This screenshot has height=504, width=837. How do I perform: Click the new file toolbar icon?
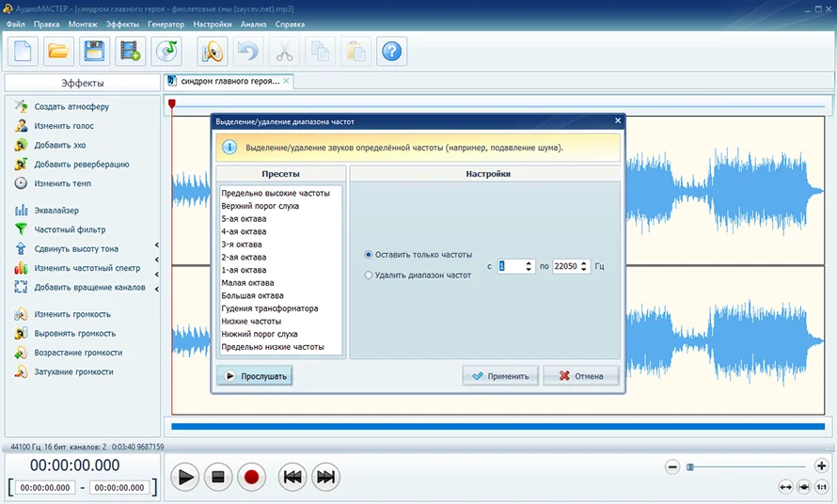click(23, 52)
